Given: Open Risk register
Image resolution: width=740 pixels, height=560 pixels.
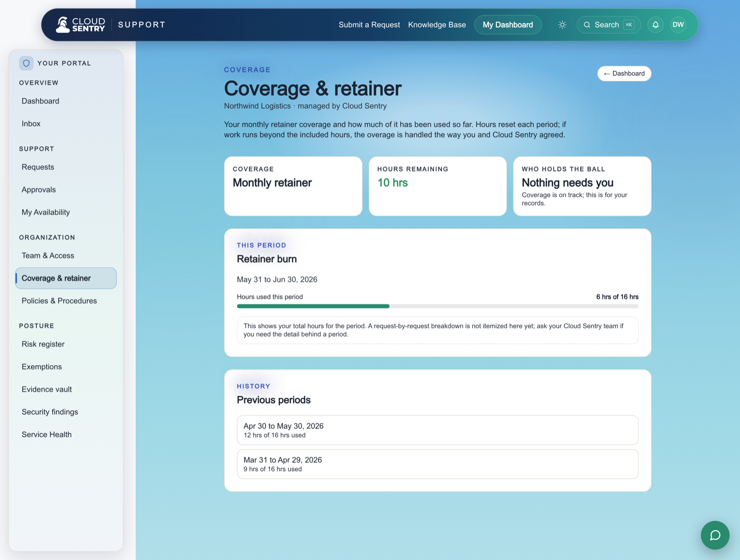Looking at the screenshot, I should [66, 345].
